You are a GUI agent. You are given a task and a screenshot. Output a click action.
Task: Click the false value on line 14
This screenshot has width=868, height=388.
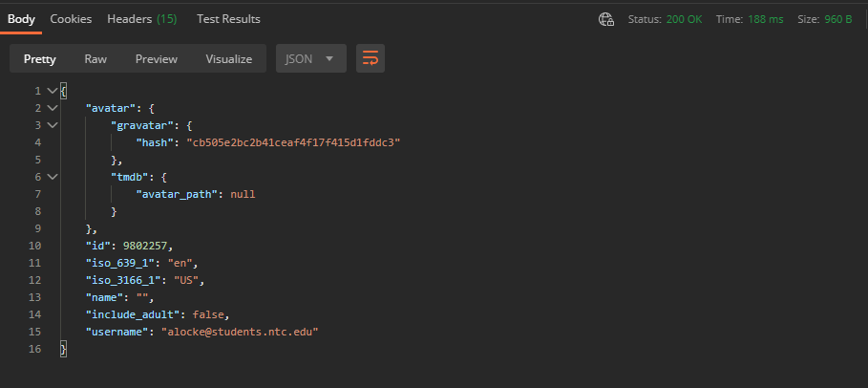pos(208,314)
